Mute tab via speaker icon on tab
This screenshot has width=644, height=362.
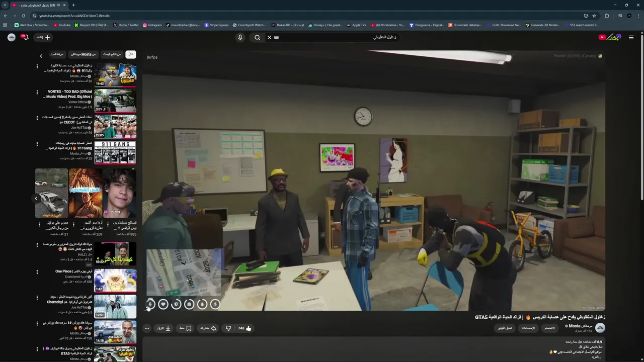coord(58,5)
